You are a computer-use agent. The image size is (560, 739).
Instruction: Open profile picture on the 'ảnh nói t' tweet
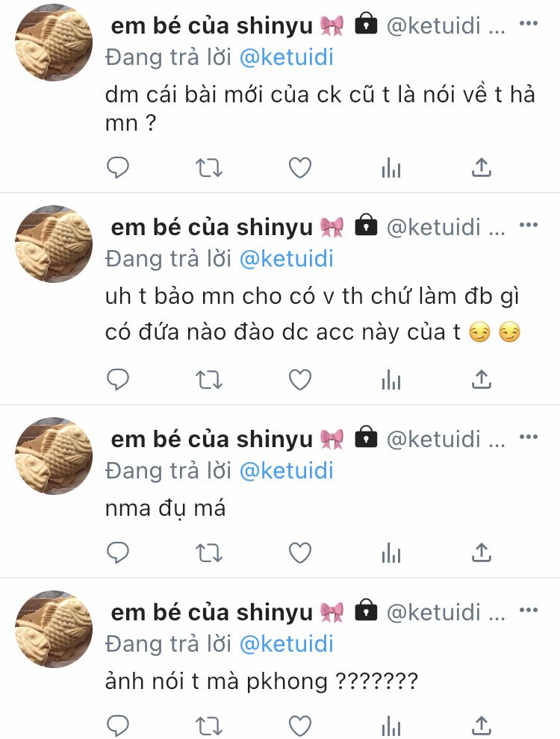[x=54, y=629]
